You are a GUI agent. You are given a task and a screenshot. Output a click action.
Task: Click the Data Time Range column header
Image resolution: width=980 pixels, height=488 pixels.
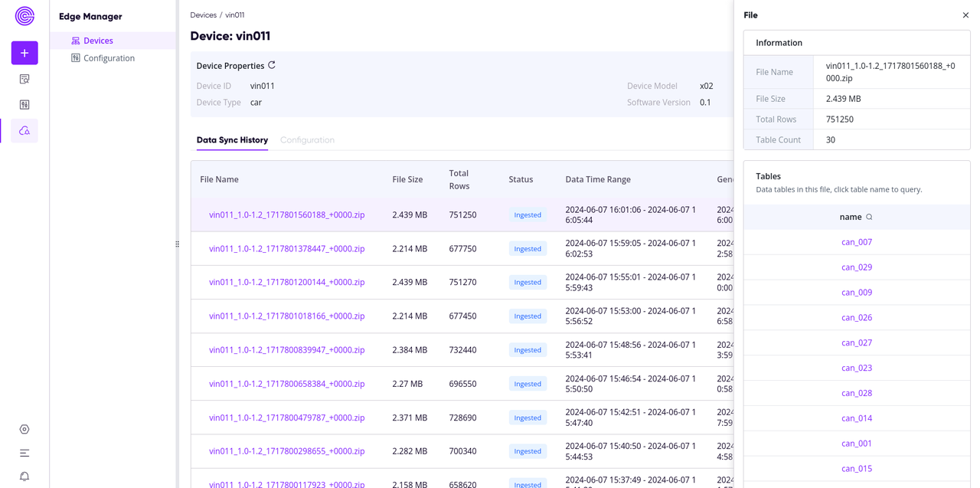point(598,180)
